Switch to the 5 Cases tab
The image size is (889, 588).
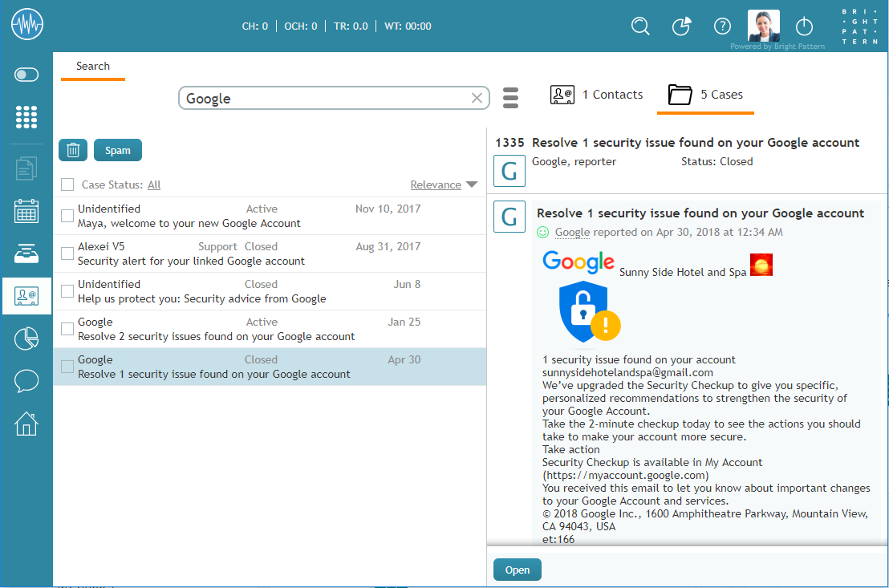tap(705, 95)
